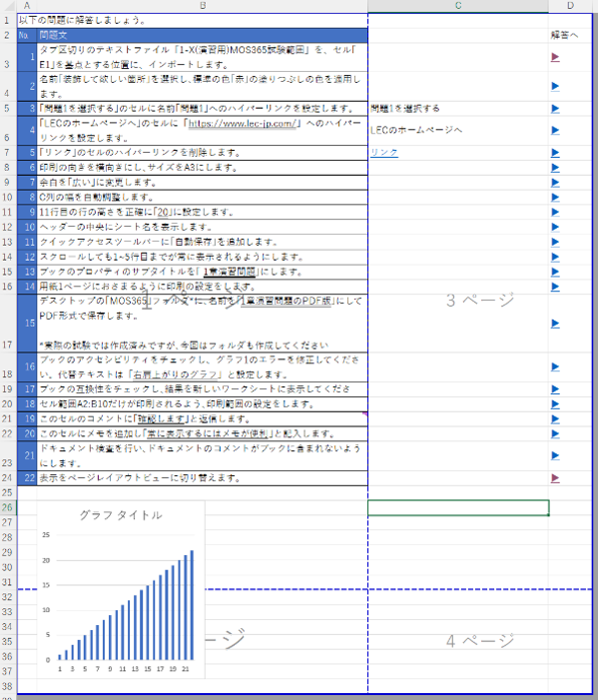Select the problem 17 text about ブックの互換性

pyautogui.click(x=202, y=389)
